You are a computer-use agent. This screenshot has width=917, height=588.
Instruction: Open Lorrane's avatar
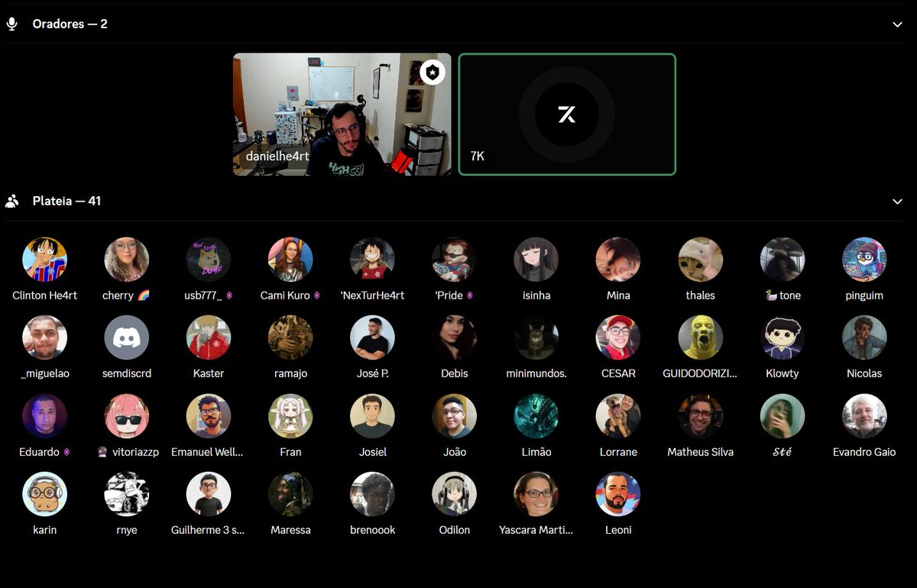618,416
